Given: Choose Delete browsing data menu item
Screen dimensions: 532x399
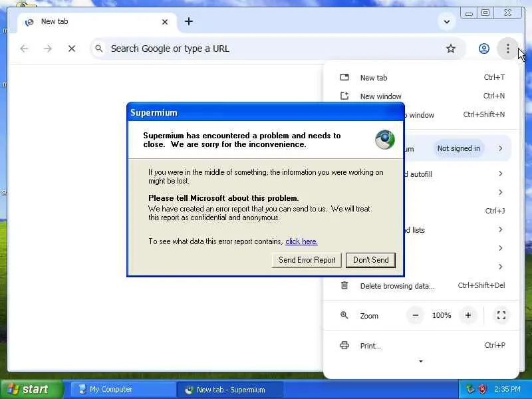Looking at the screenshot, I should [x=421, y=286].
